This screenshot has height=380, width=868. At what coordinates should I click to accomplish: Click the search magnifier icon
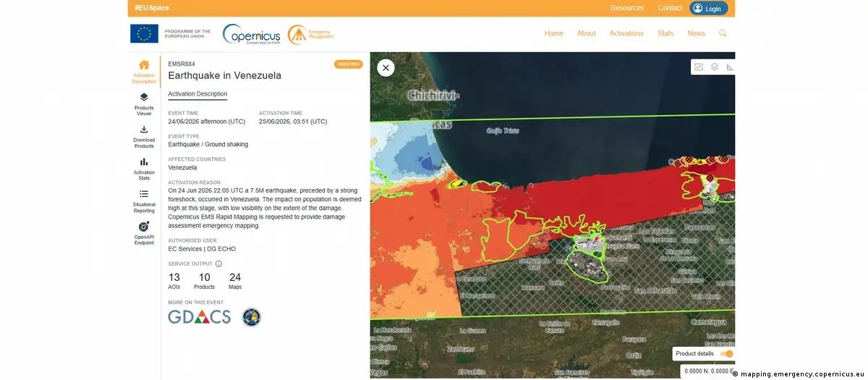pos(723,33)
